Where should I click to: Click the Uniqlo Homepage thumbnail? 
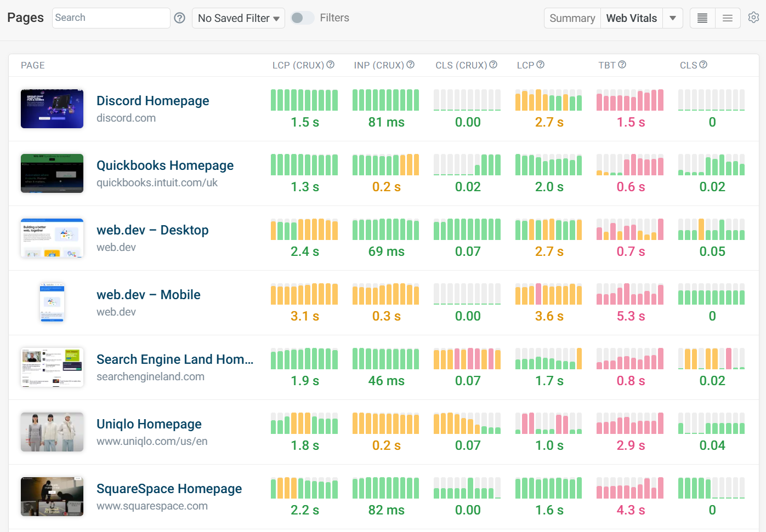52,432
